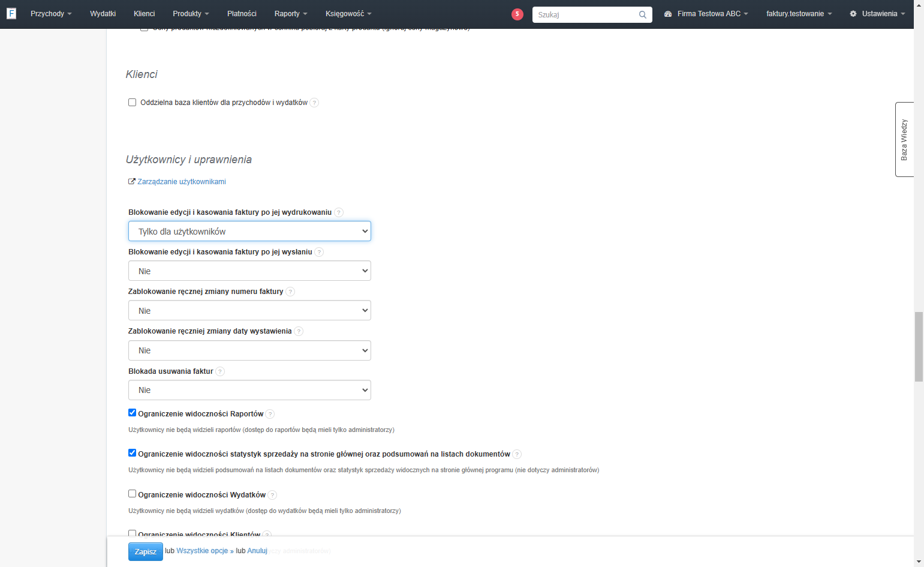Viewport: 924px width, 567px height.
Task: Show help for statystyk sprzedaży restriction
Action: click(517, 454)
